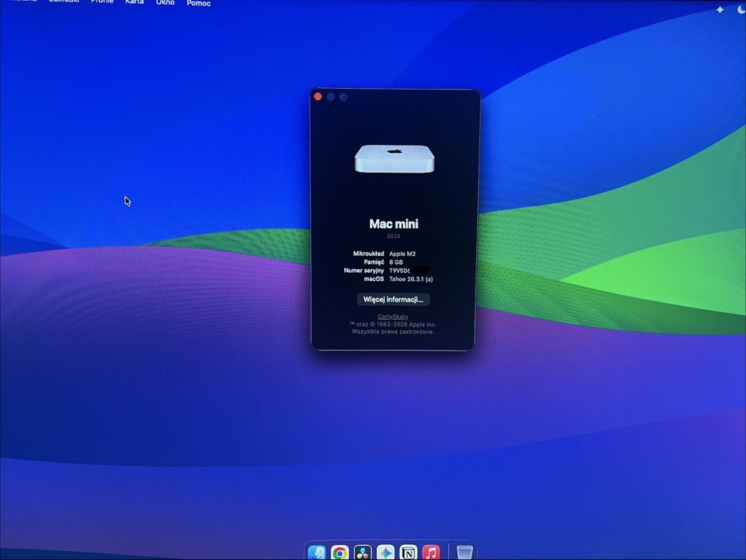
Task: Open the Pomoc menu
Action: point(199,3)
